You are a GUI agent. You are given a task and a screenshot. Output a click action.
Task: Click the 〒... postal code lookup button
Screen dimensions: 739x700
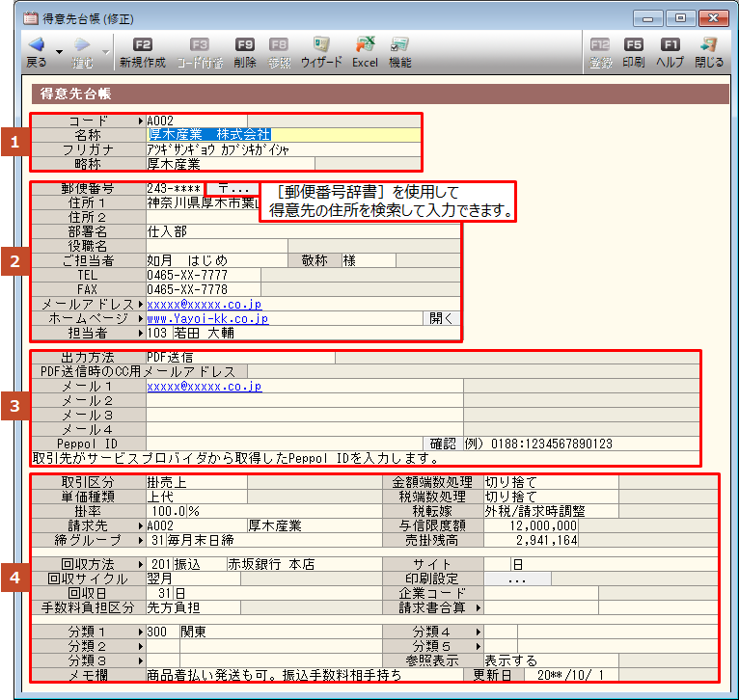coord(233,189)
